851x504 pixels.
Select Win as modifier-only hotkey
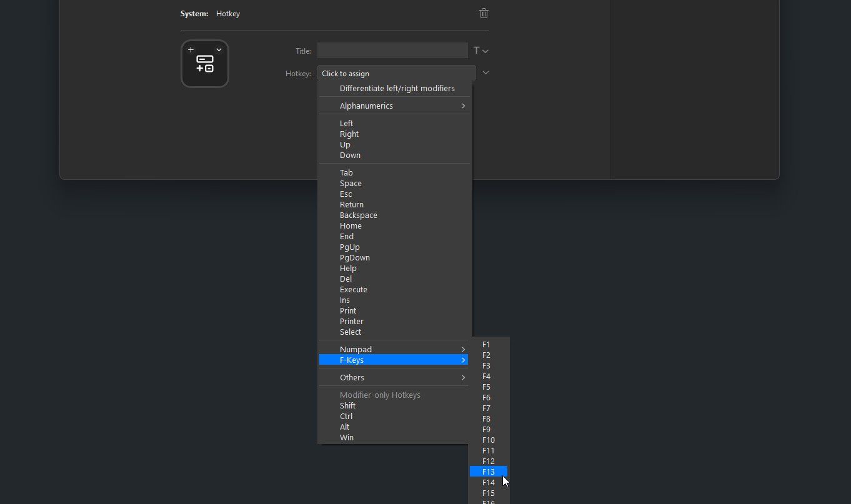[346, 437]
